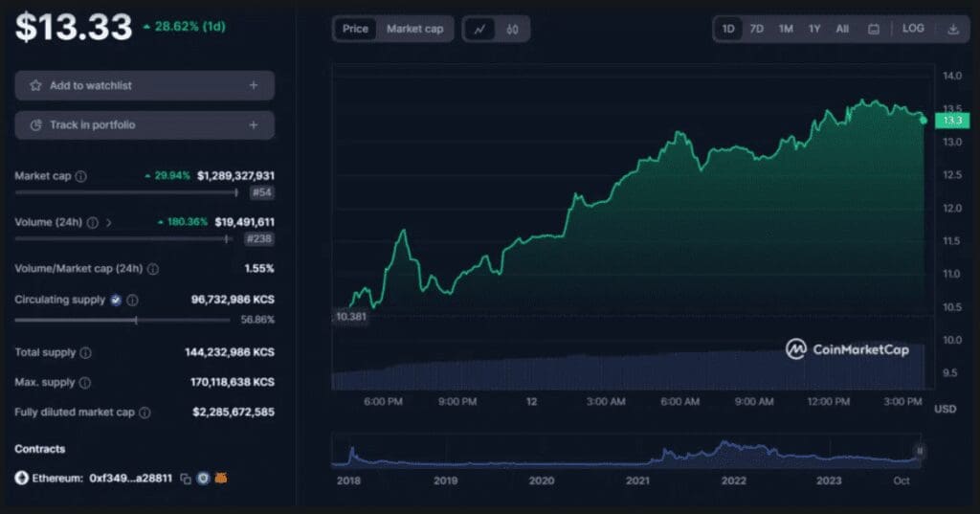This screenshot has width=980, height=514.
Task: Click the volume rank #238 badge
Action: coord(259,239)
